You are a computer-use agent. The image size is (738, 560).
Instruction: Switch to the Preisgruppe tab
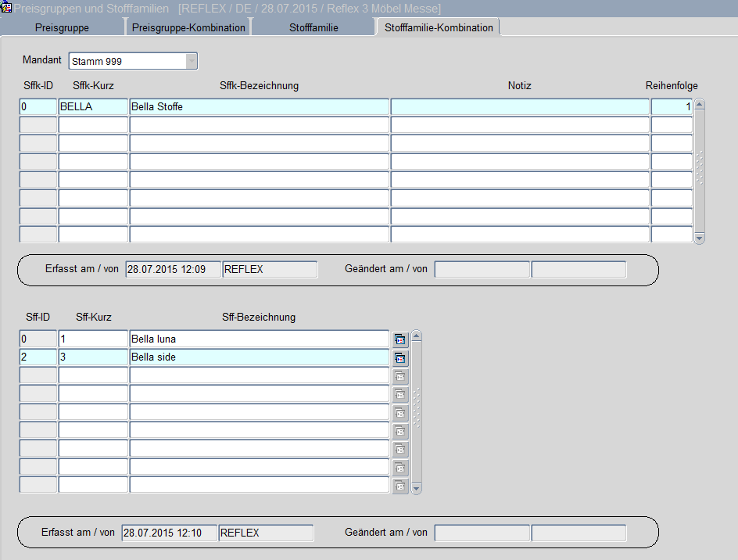pyautogui.click(x=62, y=27)
